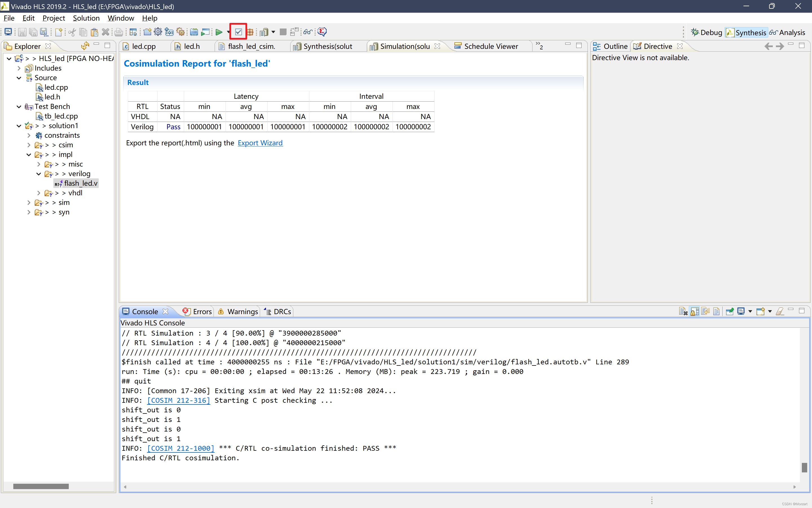Open the File menu
This screenshot has width=812, height=508.
tap(9, 18)
